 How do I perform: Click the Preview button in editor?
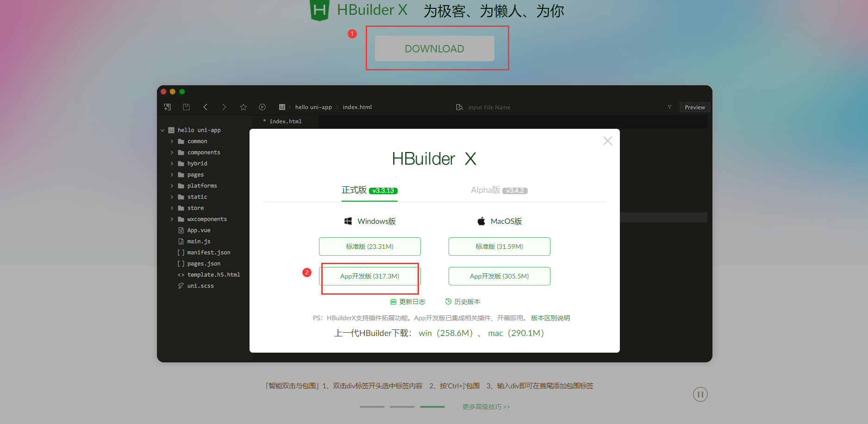coord(695,107)
